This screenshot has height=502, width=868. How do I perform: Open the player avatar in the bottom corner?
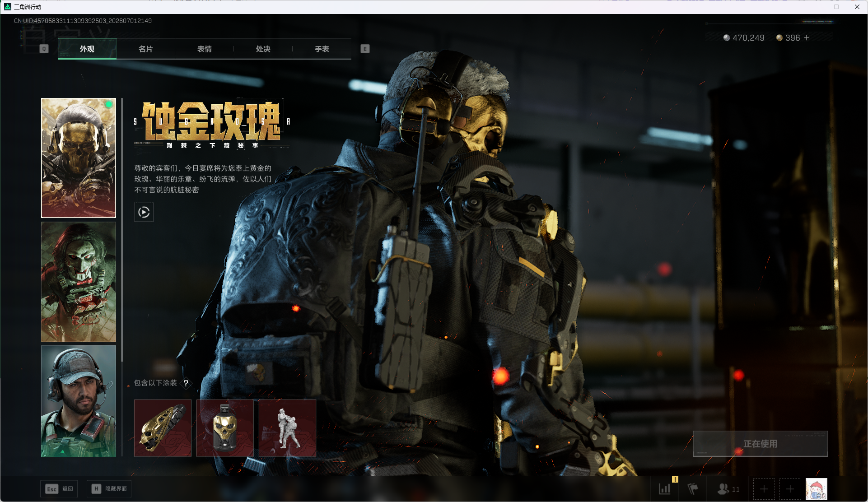point(816,489)
